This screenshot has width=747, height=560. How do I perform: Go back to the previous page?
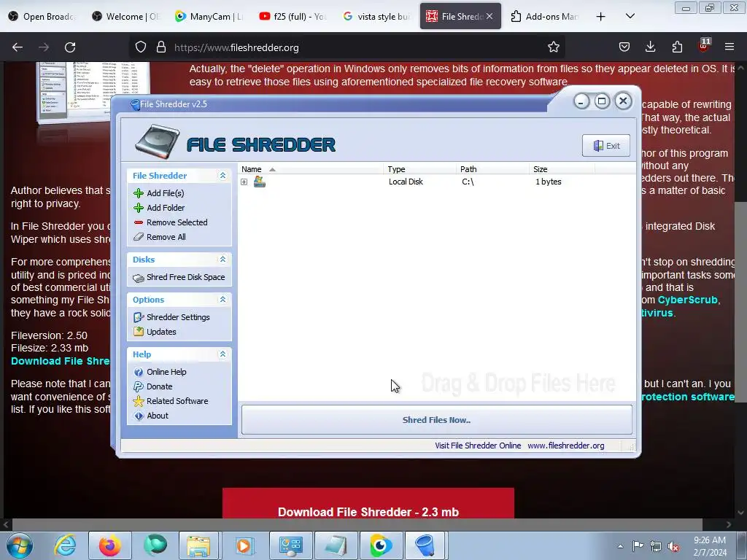pyautogui.click(x=18, y=47)
